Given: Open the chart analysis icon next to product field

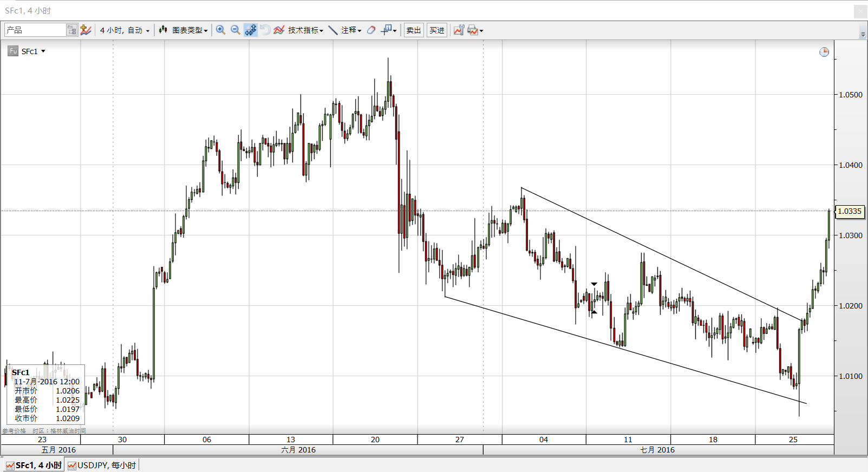Looking at the screenshot, I should coord(86,30).
